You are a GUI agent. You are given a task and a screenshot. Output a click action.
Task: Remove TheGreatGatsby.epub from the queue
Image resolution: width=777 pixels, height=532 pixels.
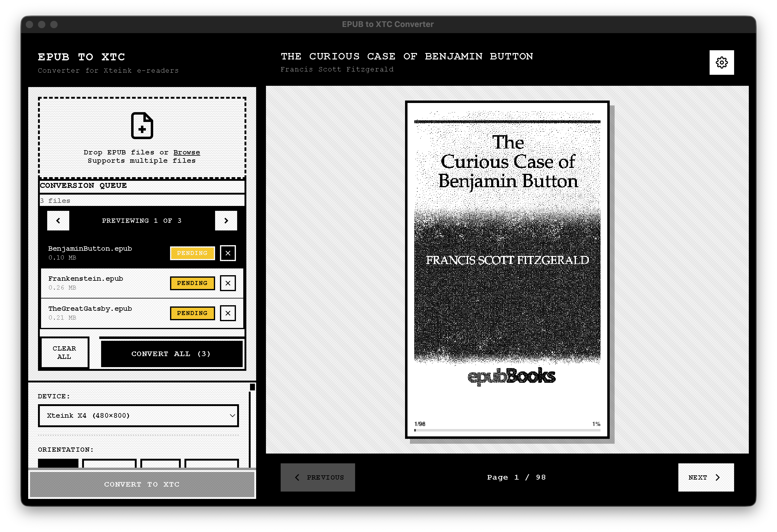pos(228,313)
